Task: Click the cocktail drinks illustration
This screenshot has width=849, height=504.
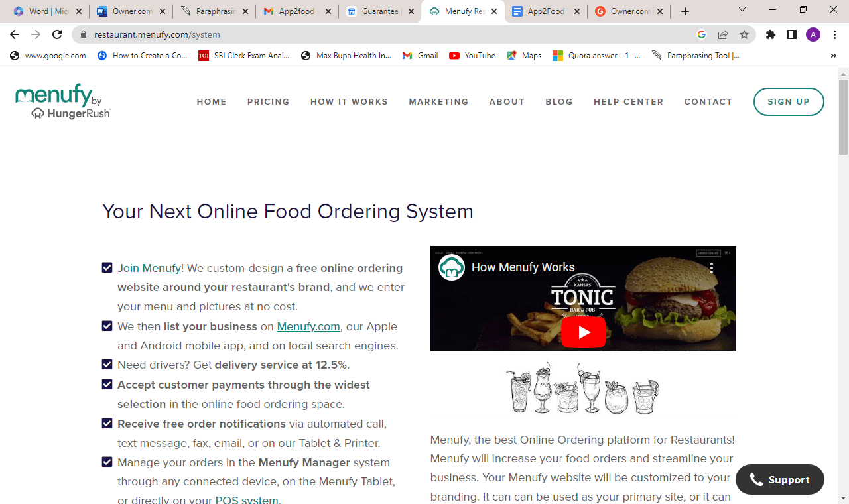Action: [583, 389]
